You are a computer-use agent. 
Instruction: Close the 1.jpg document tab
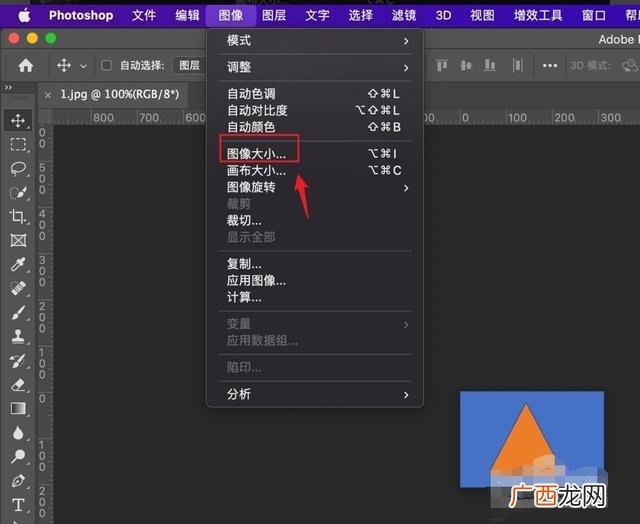(x=48, y=95)
